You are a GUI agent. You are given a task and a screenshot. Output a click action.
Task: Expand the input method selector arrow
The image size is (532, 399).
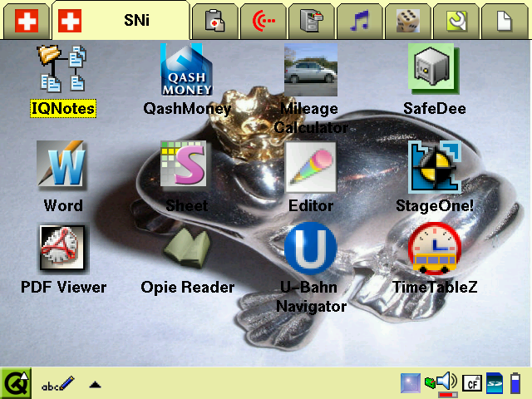pos(95,384)
